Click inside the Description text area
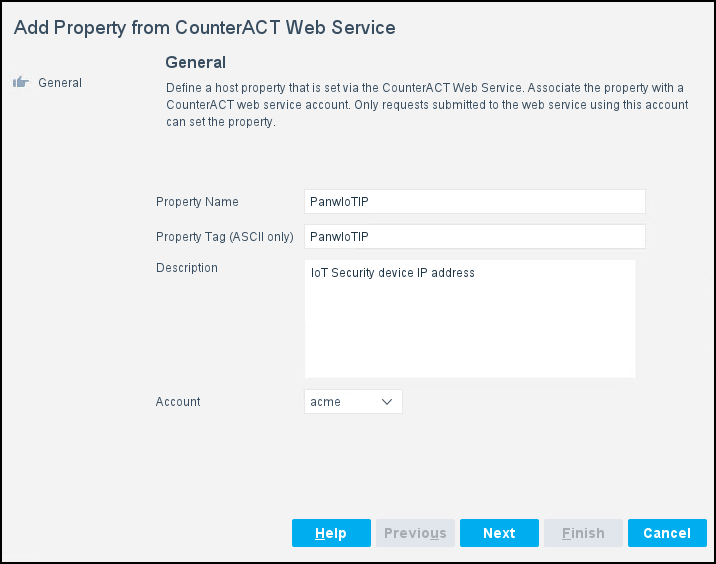 [470, 319]
